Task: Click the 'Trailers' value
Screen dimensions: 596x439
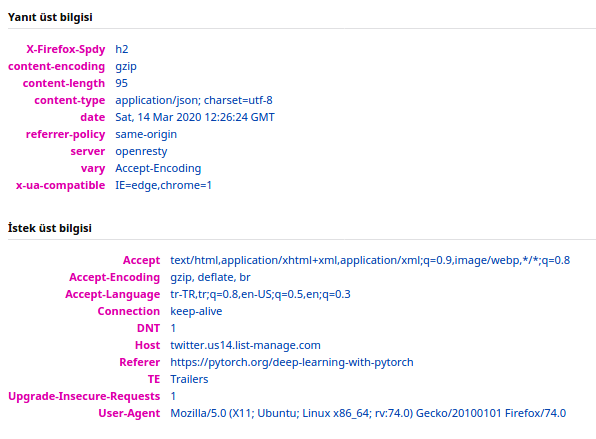Action: [189, 379]
